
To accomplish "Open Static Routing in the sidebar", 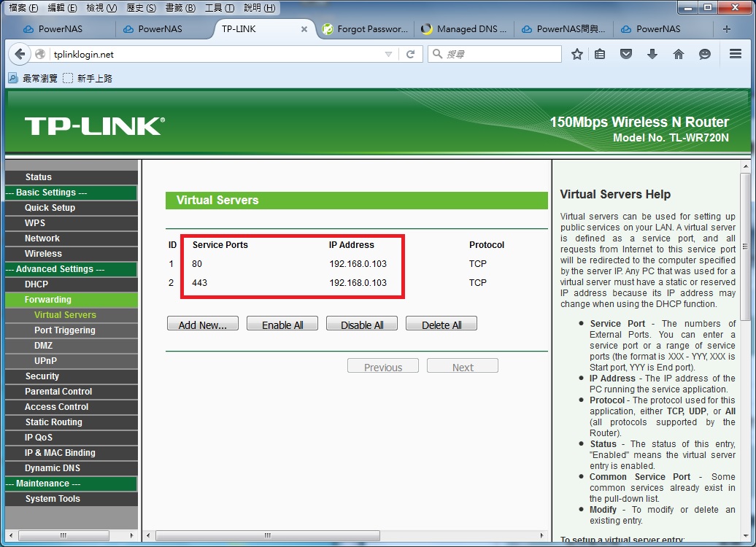I will pos(72,422).
